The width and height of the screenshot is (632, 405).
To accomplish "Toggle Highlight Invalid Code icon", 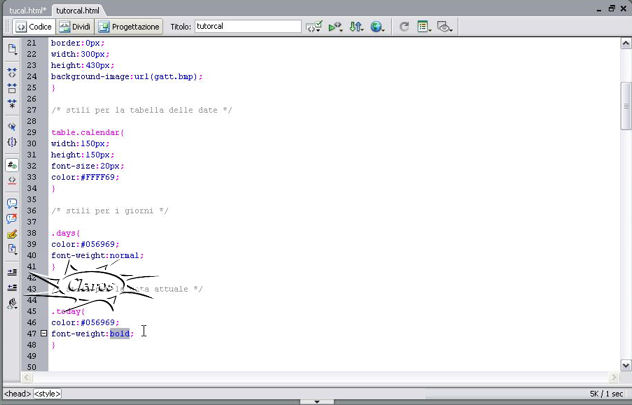I will (x=12, y=181).
